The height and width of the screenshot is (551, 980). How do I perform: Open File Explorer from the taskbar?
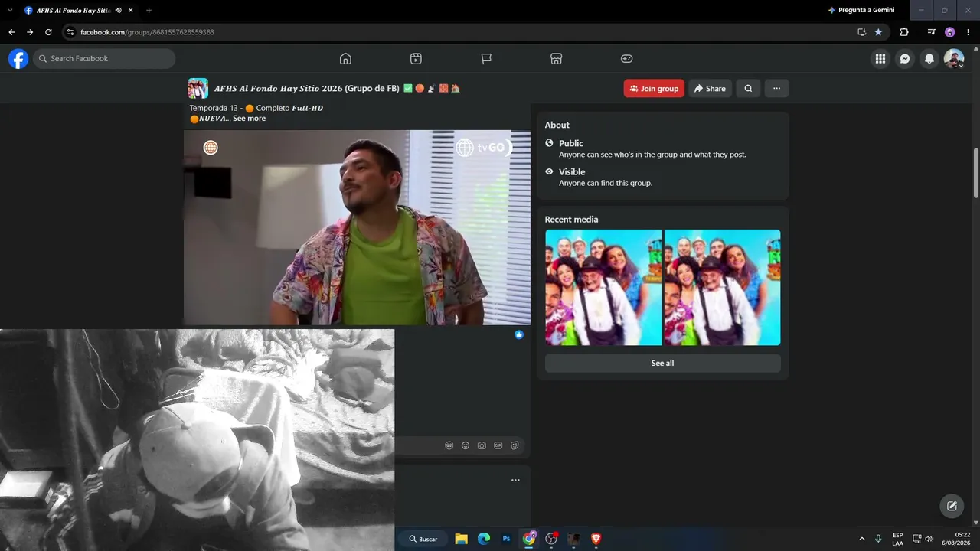[x=461, y=539]
